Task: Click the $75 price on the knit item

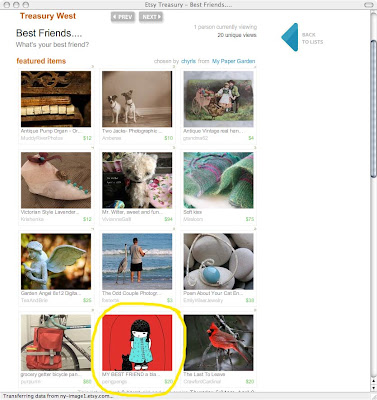Action: coord(250,219)
